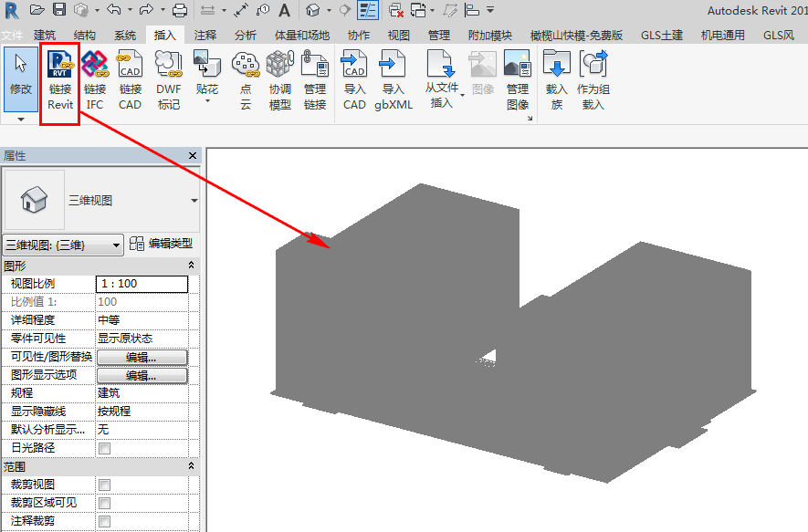Click 编辑 button for 图形显示选项

(142, 375)
